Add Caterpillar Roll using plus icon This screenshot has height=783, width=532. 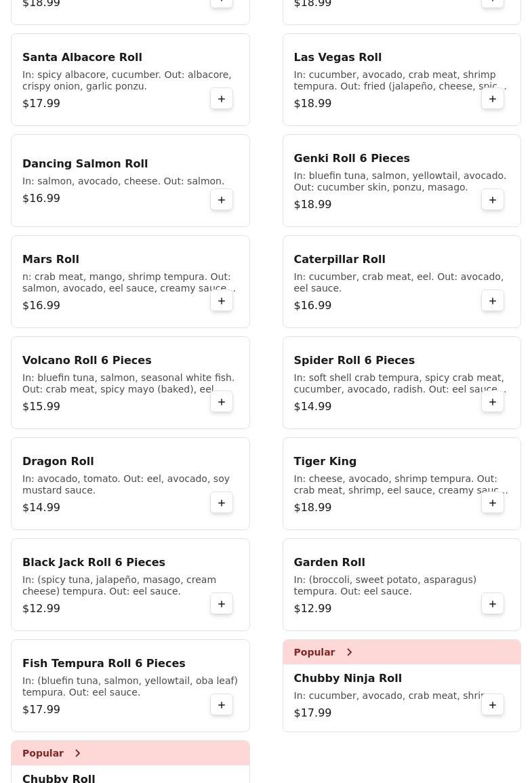493,300
